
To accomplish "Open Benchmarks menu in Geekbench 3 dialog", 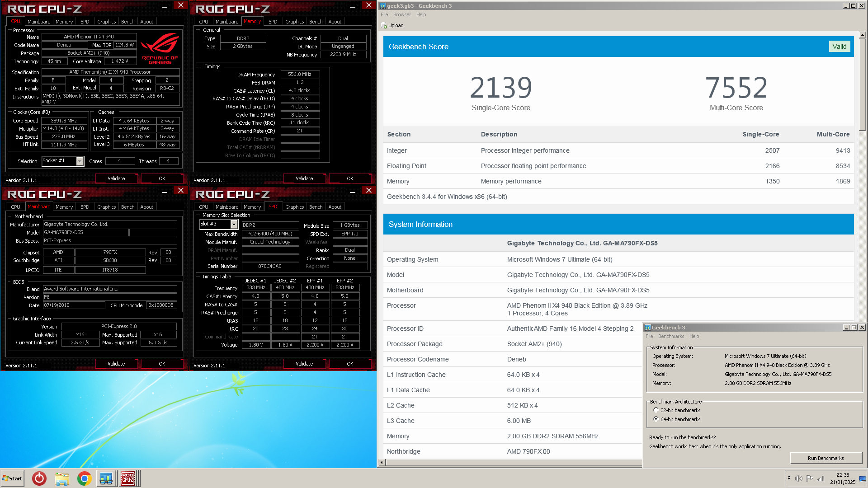I will tap(671, 336).
